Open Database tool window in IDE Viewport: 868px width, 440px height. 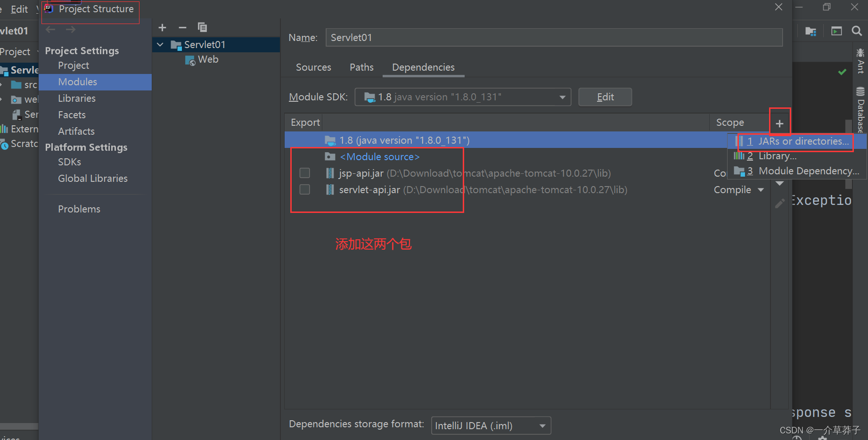tap(860, 109)
